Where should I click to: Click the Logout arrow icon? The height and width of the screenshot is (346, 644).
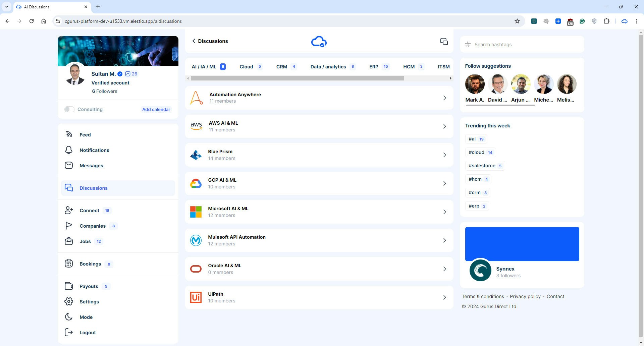[x=69, y=332]
